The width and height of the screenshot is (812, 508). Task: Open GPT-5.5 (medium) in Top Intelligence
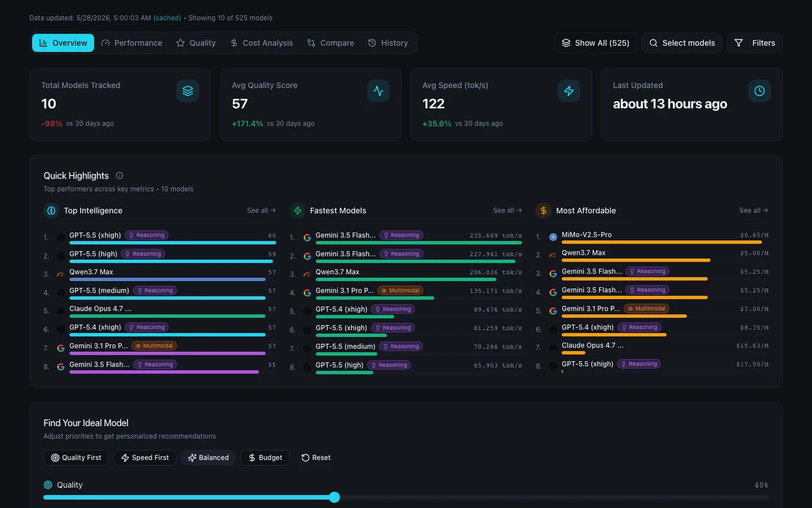[99, 291]
